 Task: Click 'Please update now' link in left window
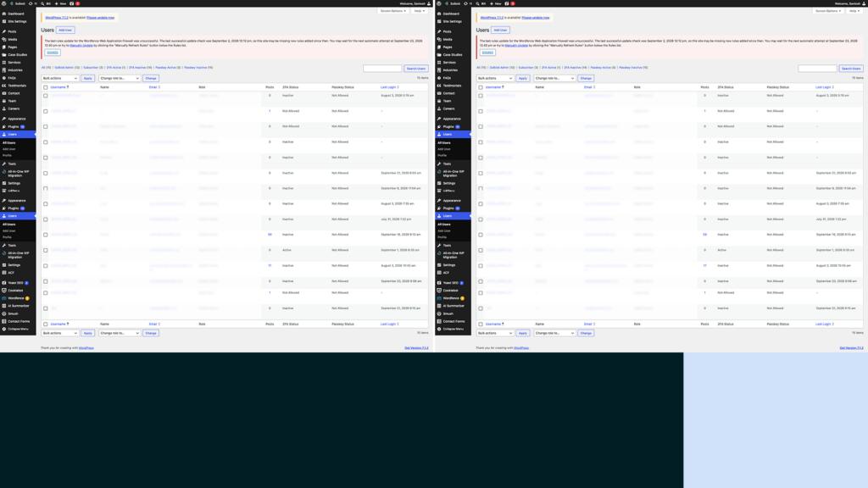(101, 18)
